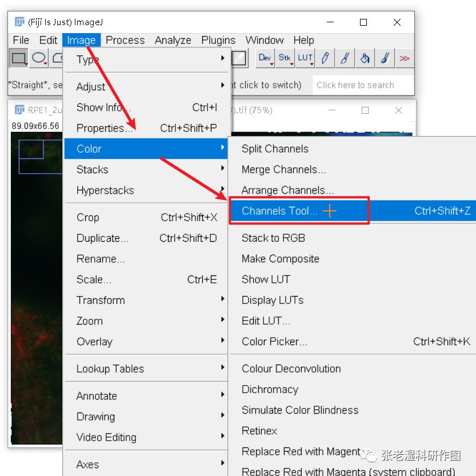Open the Stk stacks menu tool
Viewport: 476px width, 476px height.
click(x=285, y=58)
